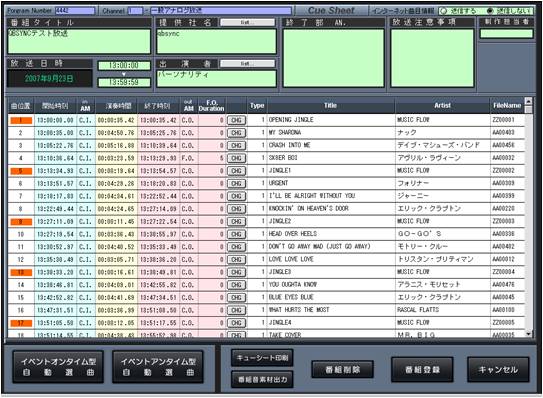Image resolution: width=543 pixels, height=398 pixels.
Task: Click the CHG button for JINGLE4
Action: click(x=236, y=323)
